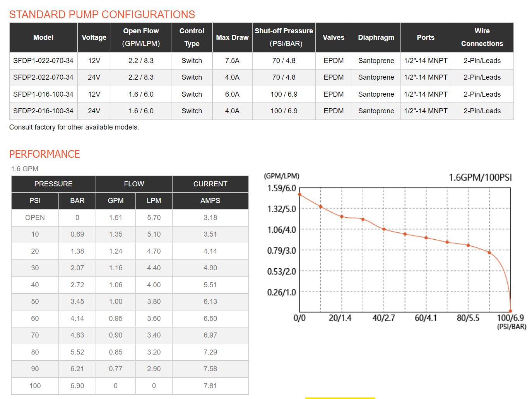This screenshot has width=532, height=399.
Task: Click the 3.45 BAR value
Action: [x=77, y=302]
